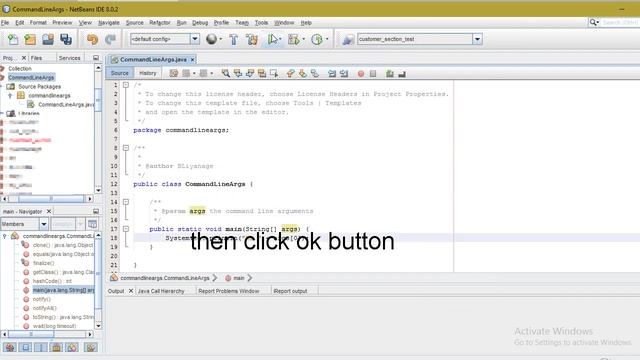Collapse the code fold at line 1

pos(126,85)
